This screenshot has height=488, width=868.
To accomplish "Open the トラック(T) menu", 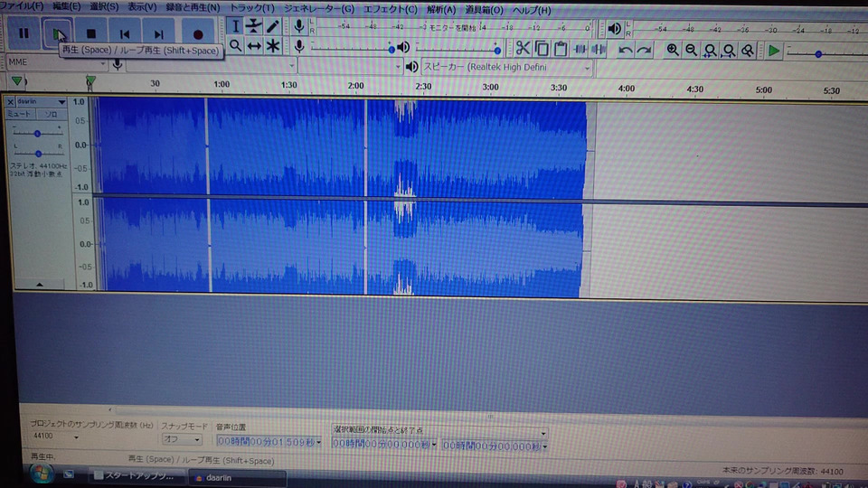I will (252, 8).
